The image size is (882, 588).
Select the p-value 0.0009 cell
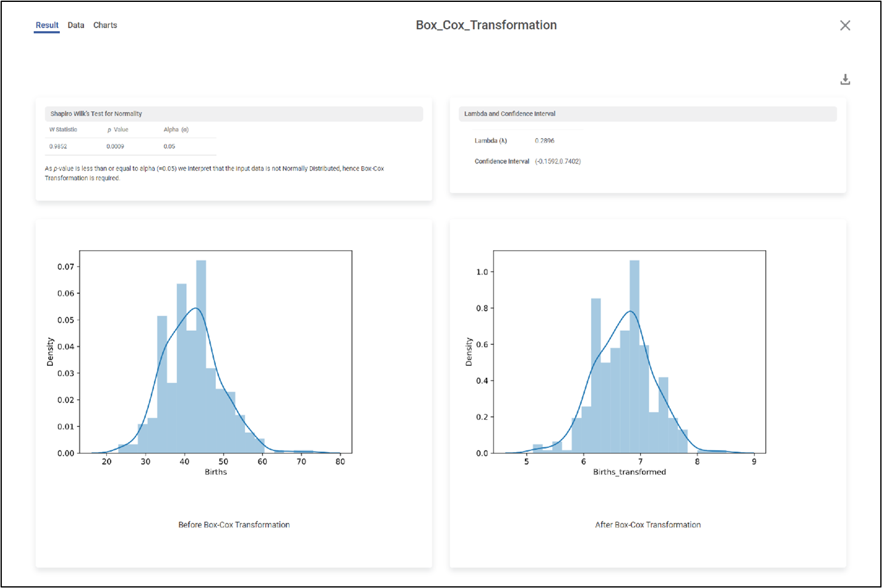(x=115, y=146)
